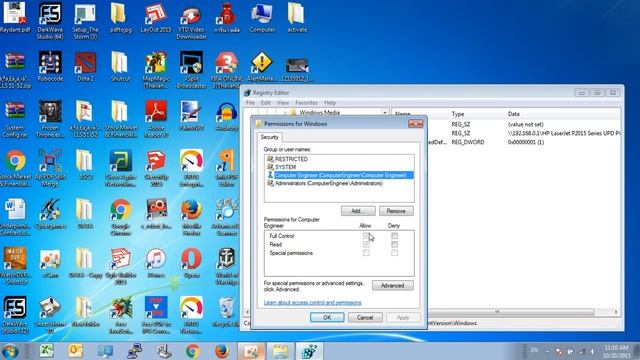Toggle Allow for Read permission
The width and height of the screenshot is (640, 360).
coord(366,244)
